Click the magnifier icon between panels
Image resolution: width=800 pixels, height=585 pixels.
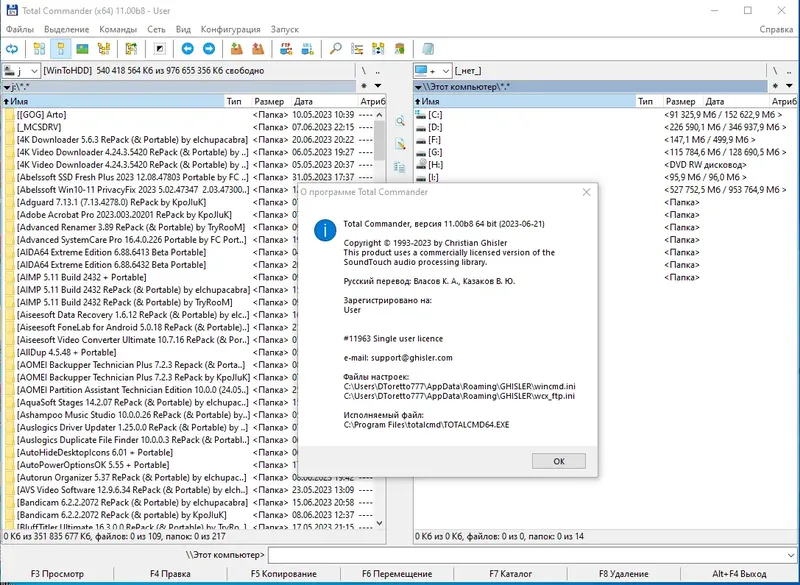[x=400, y=121]
